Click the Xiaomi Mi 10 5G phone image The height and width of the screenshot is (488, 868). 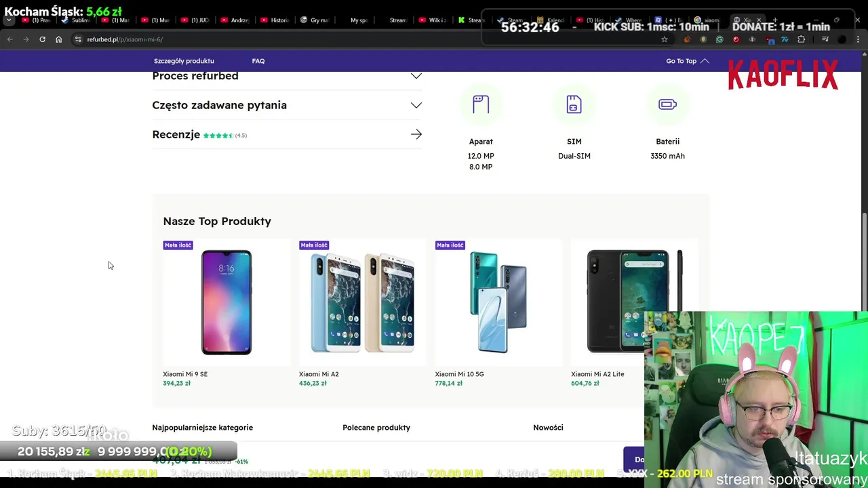(x=498, y=302)
